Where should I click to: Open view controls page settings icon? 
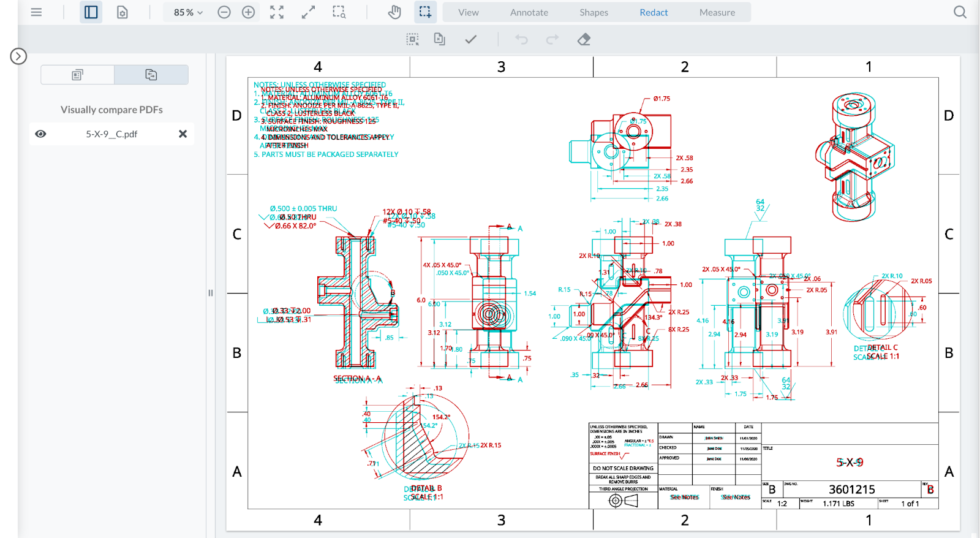pos(123,12)
